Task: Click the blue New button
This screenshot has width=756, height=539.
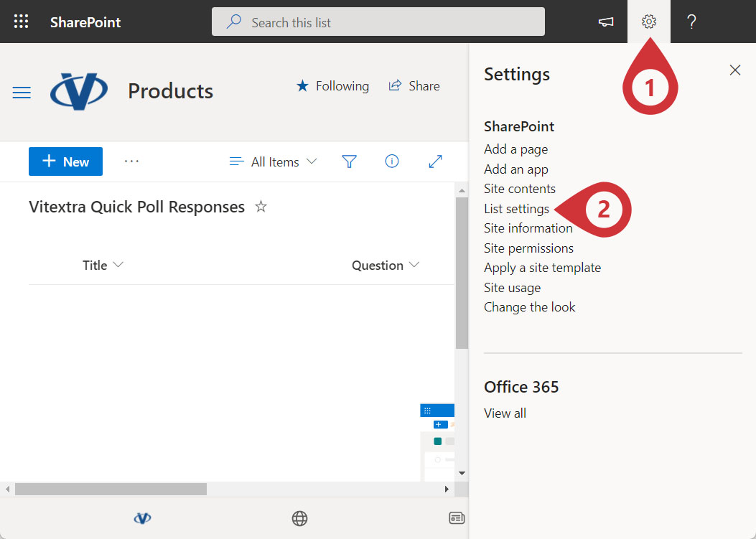Action: pos(65,161)
